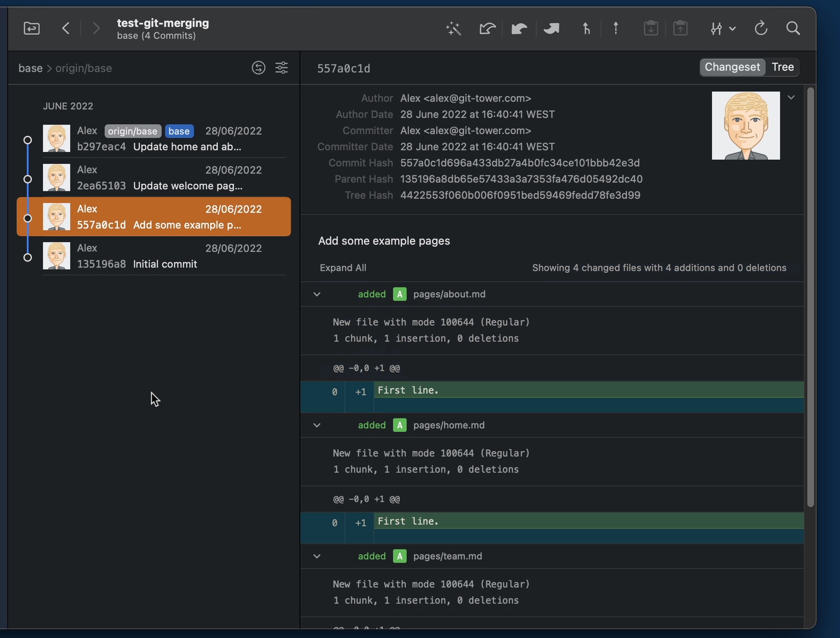The width and height of the screenshot is (840, 638).
Task: Collapse commit details header chevron
Action: 791,97
